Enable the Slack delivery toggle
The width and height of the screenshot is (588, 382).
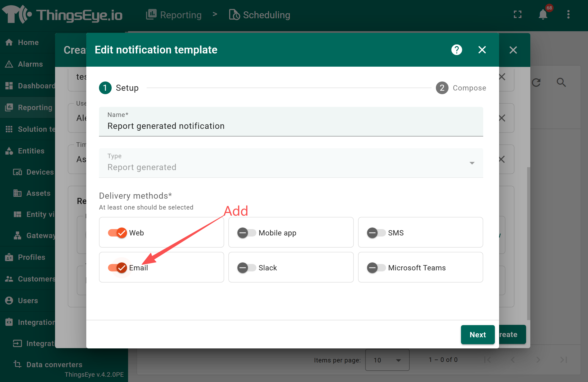[246, 268]
